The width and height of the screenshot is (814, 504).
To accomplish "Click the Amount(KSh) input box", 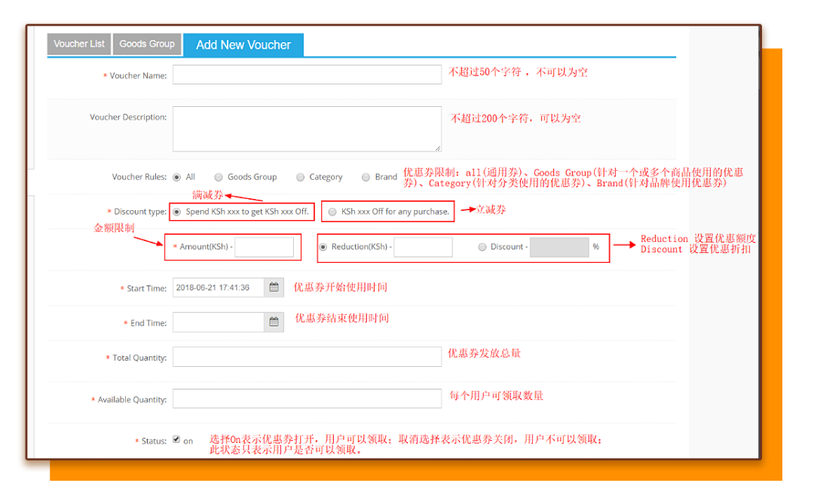I will coord(264,247).
